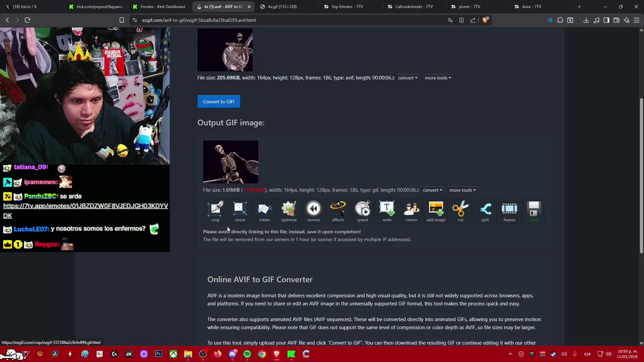Switch to the 4x.gif (112×128) tab
The image size is (644, 362).
click(287, 7)
